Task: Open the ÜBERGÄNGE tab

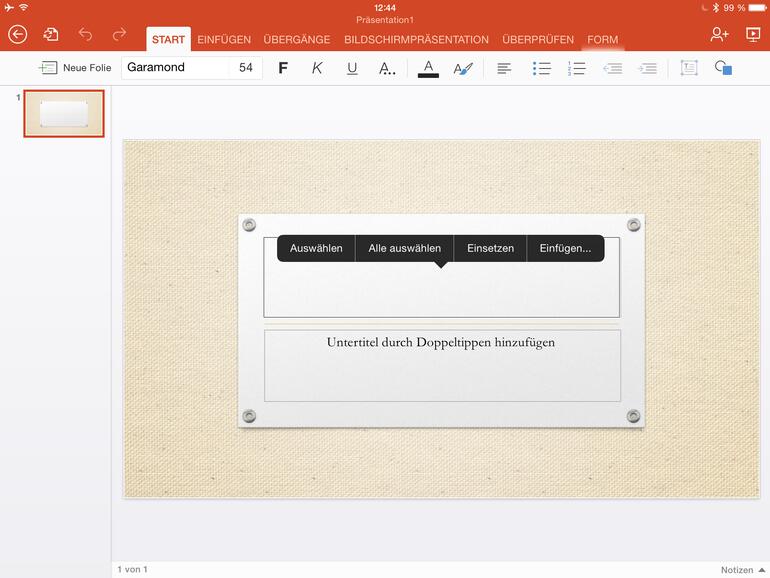Action: [297, 40]
